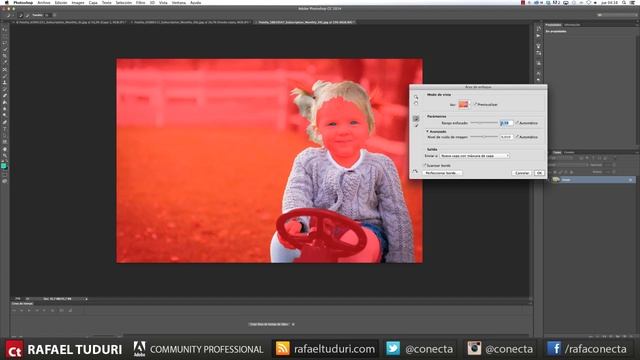Select the Blur tool
The image size is (640, 360).
(4, 109)
